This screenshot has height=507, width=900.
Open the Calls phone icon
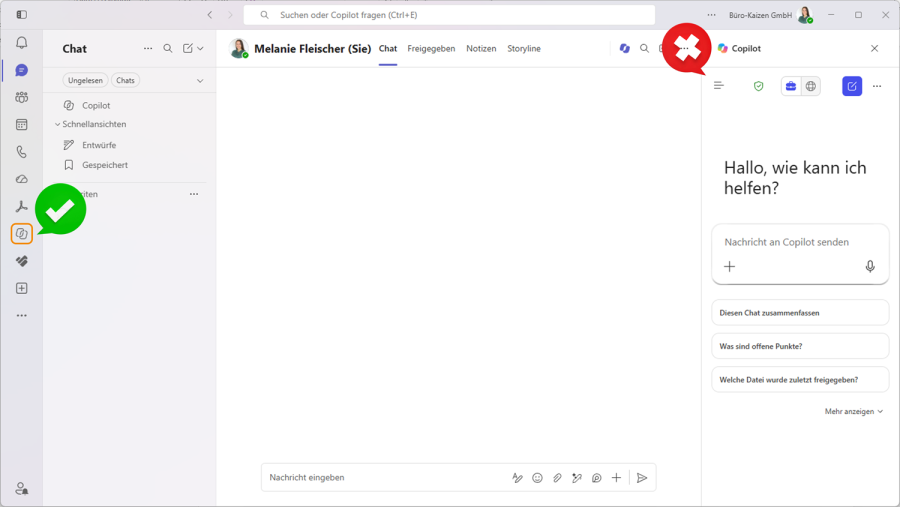pos(21,152)
